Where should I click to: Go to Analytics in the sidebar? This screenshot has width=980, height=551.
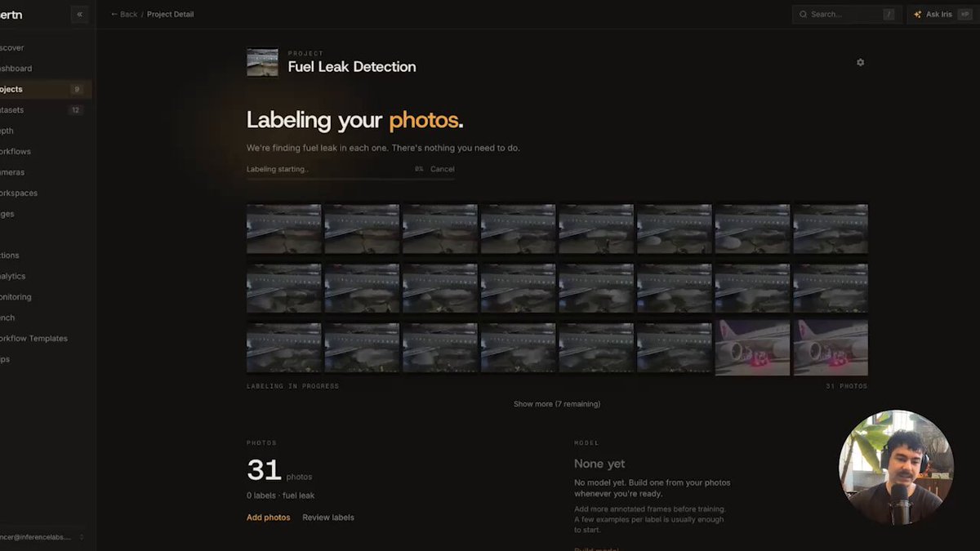(13, 276)
